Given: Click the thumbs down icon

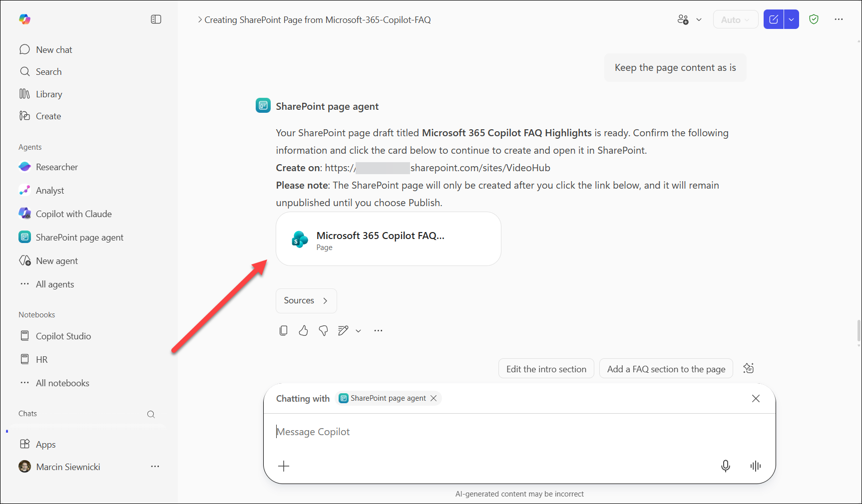Looking at the screenshot, I should [x=323, y=330].
